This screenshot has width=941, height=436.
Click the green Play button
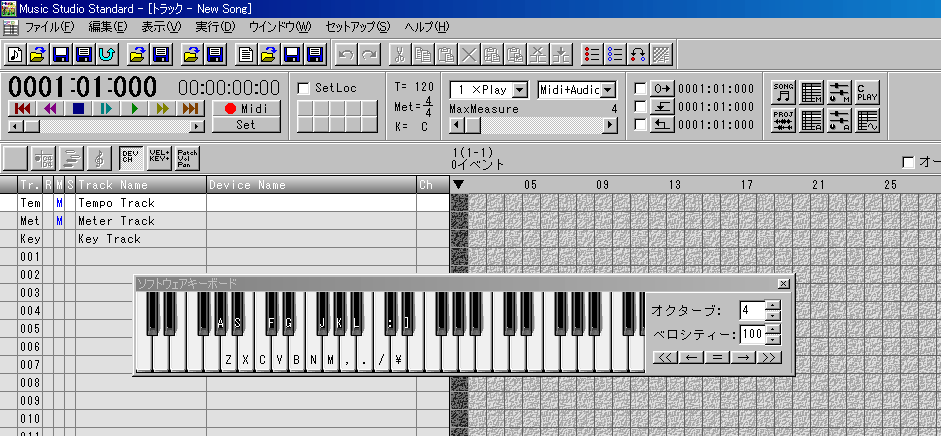click(134, 109)
